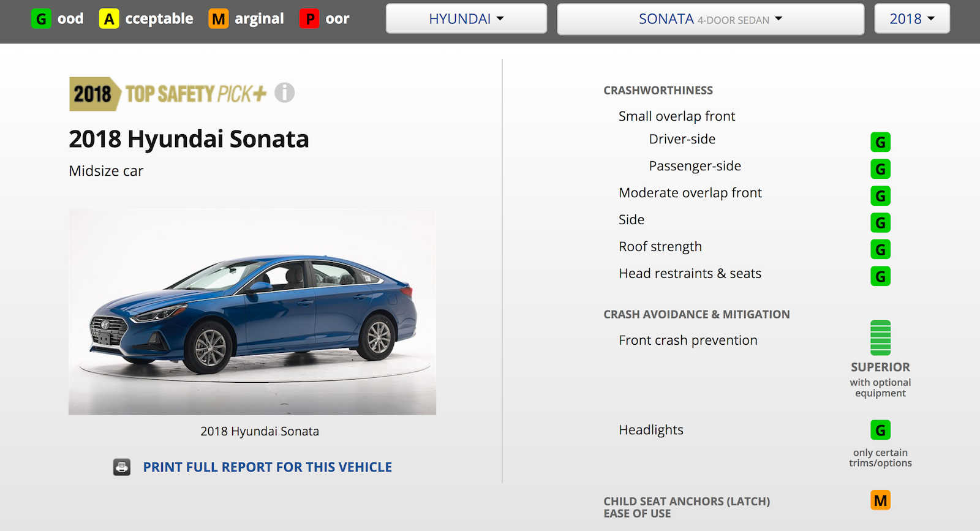The image size is (980, 531).
Task: Click the red Poor legend swatch
Action: pyautogui.click(x=309, y=19)
